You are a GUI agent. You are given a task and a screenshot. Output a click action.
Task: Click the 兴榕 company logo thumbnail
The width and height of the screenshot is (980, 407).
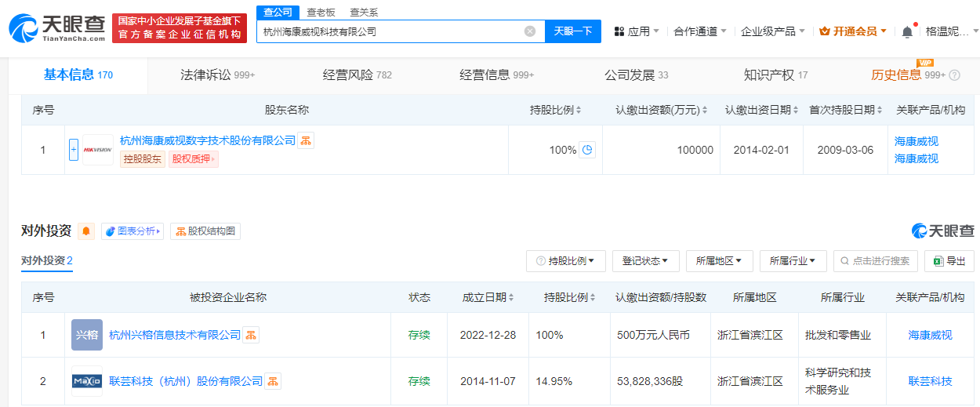click(87, 335)
